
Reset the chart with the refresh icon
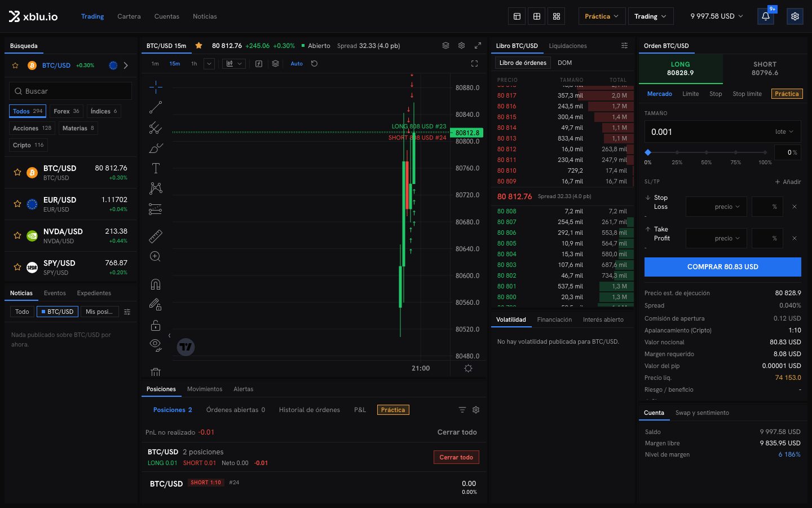click(315, 64)
